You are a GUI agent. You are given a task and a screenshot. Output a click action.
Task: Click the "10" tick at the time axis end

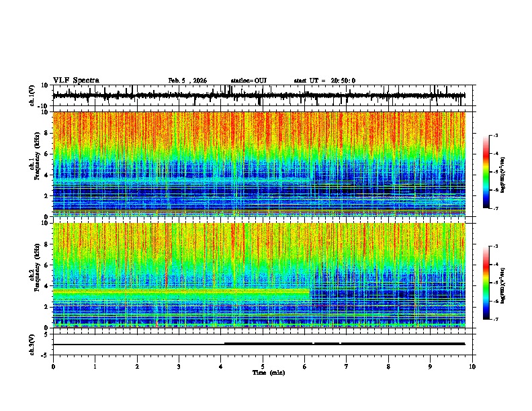[472, 367]
